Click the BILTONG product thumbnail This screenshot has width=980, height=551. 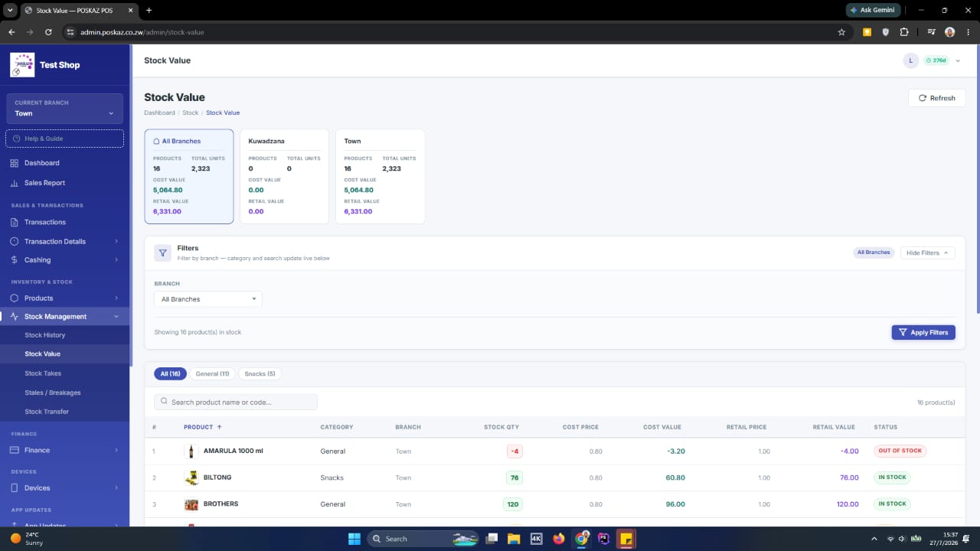(191, 478)
